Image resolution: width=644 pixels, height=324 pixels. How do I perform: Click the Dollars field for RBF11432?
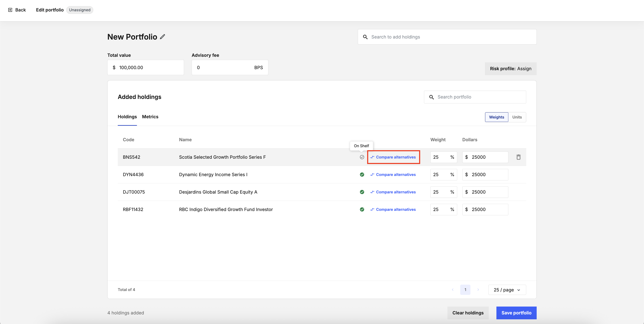pyautogui.click(x=485, y=210)
